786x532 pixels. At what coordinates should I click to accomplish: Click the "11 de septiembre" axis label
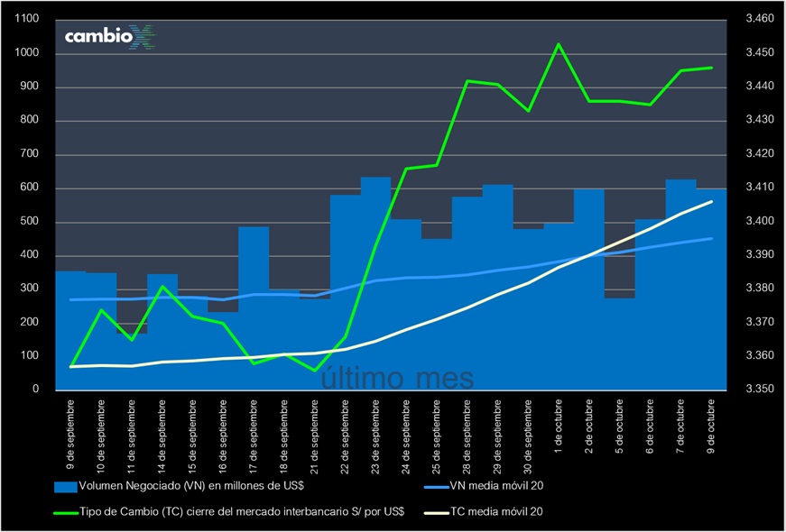(x=132, y=436)
